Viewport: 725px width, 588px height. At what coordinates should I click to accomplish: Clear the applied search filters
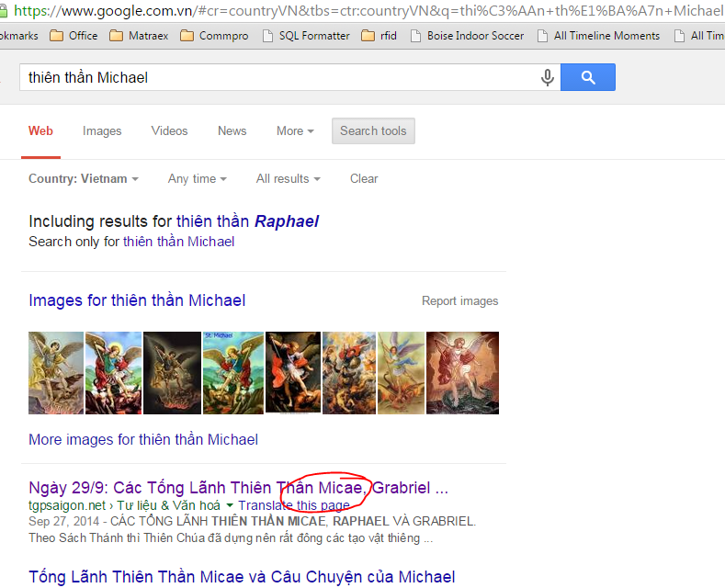364,178
